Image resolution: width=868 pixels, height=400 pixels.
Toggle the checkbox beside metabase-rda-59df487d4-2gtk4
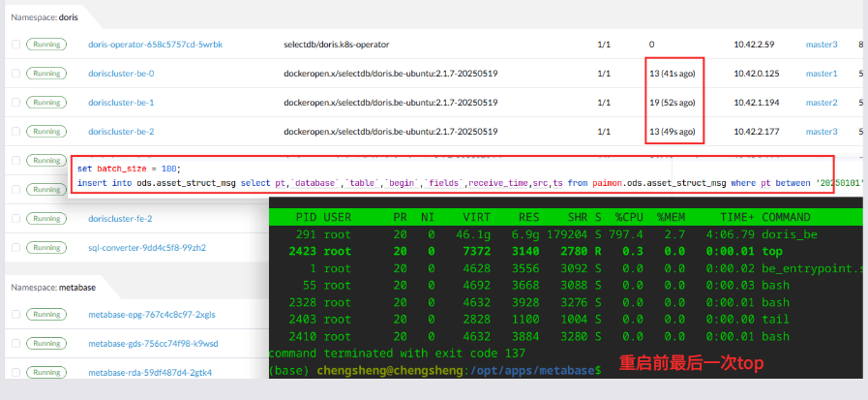[x=16, y=372]
